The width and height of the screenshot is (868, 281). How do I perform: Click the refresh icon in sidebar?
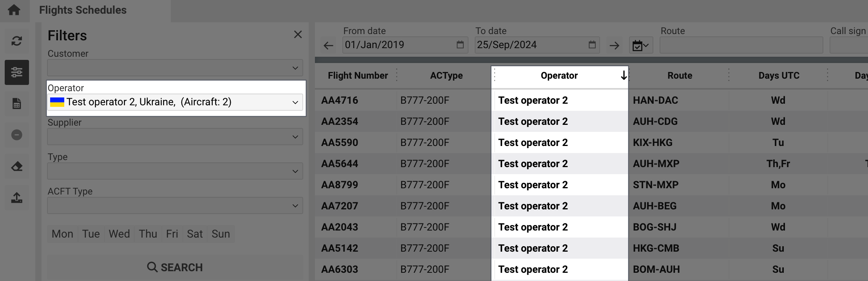coord(16,41)
